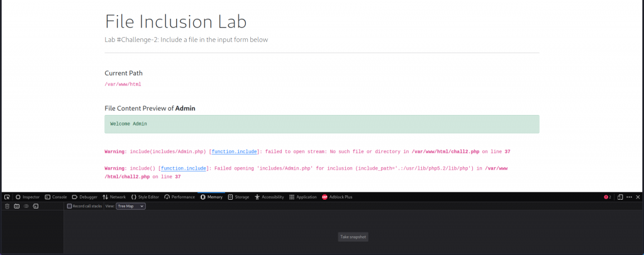
Task: Open the Console tab
Action: (x=56, y=197)
